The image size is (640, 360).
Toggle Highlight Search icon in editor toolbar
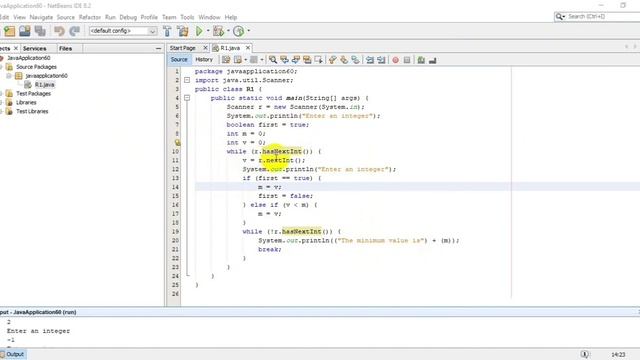[307, 60]
